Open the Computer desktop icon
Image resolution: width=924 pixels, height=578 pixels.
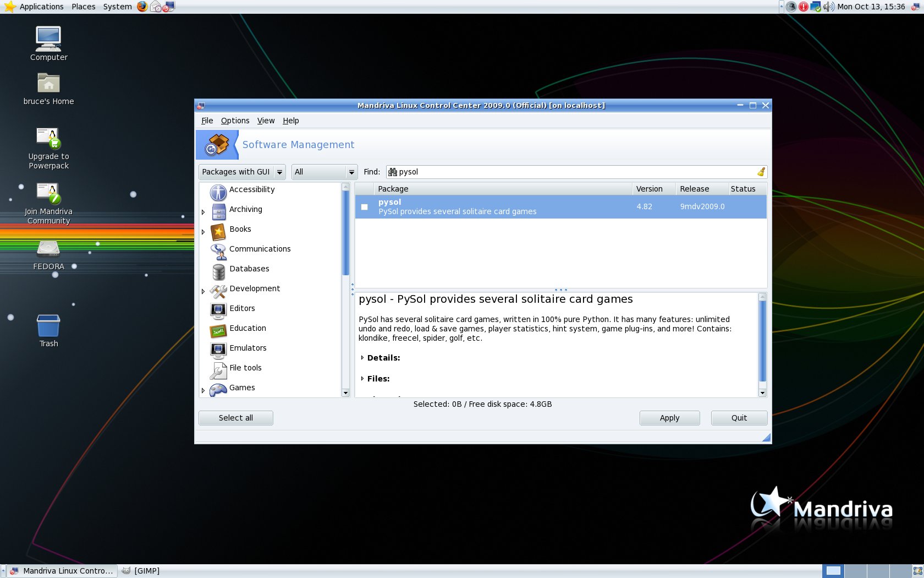(48, 39)
